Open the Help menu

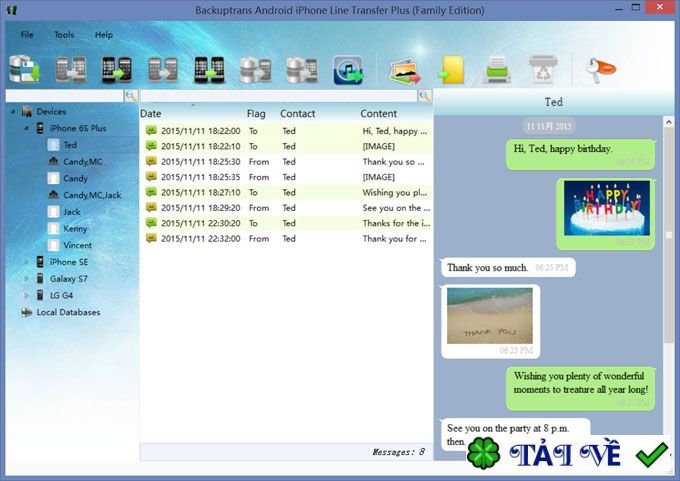tap(104, 35)
